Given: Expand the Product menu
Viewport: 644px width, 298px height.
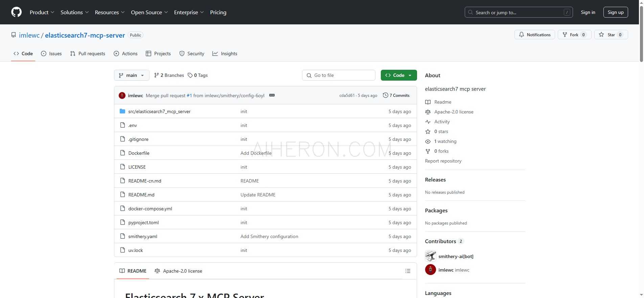Looking at the screenshot, I should point(42,12).
